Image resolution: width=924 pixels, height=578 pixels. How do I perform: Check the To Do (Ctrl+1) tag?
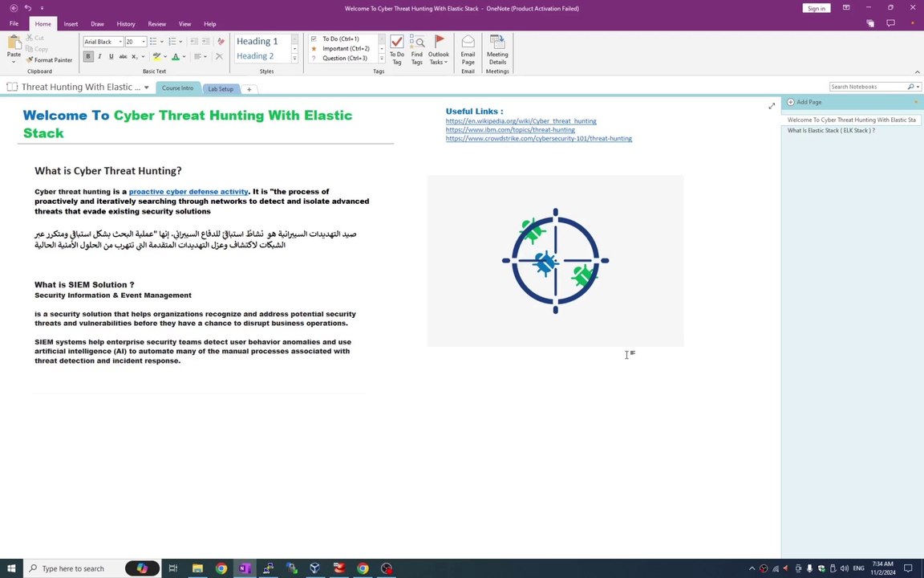coord(341,39)
